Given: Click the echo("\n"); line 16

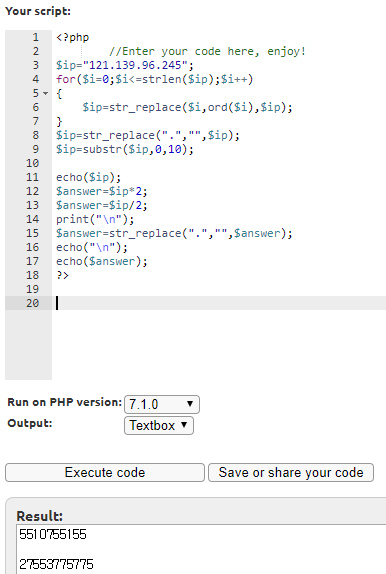Looking at the screenshot, I should [x=92, y=247].
